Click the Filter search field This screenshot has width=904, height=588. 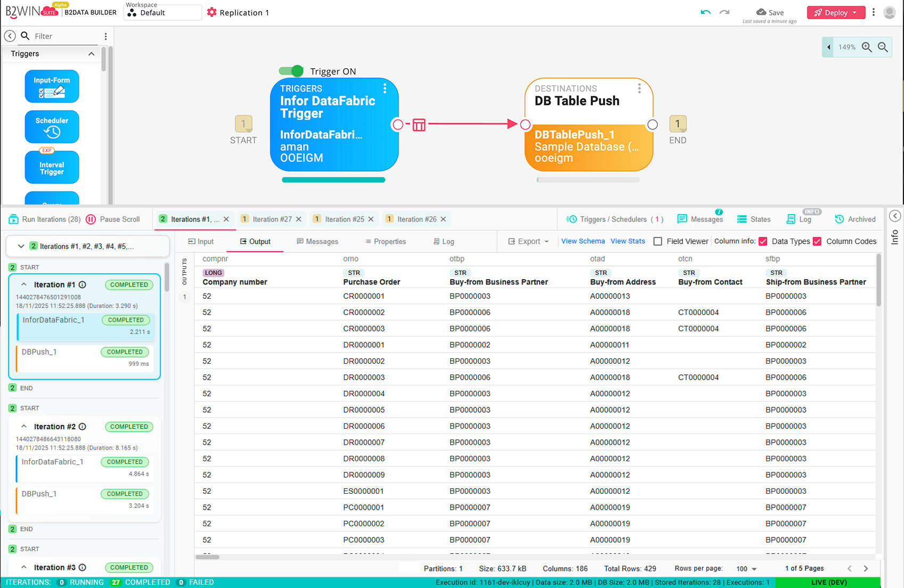click(64, 36)
